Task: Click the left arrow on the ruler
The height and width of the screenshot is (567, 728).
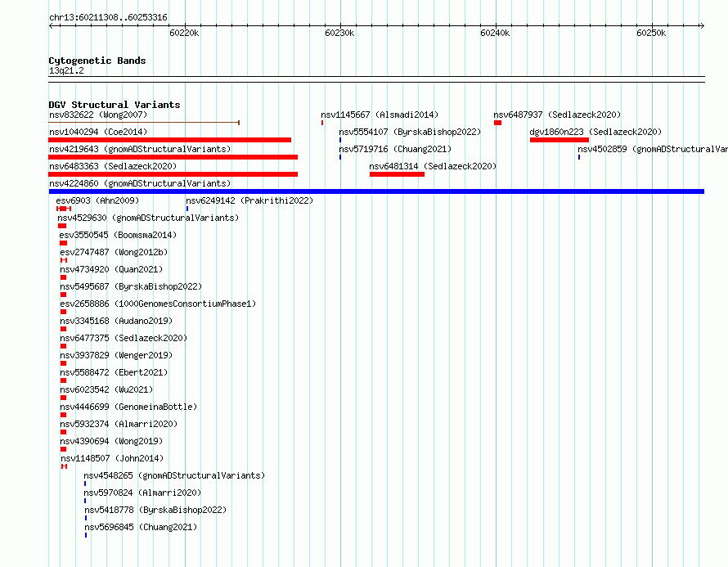Action: pyautogui.click(x=51, y=26)
